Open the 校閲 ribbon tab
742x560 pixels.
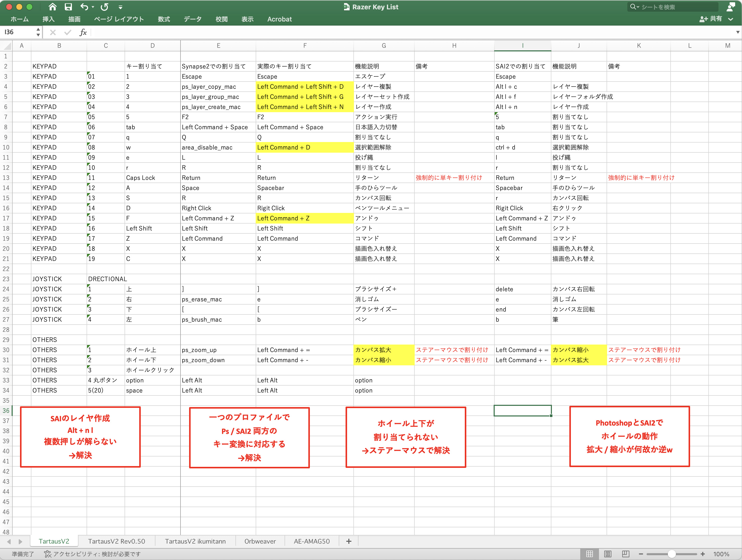[x=222, y=19]
